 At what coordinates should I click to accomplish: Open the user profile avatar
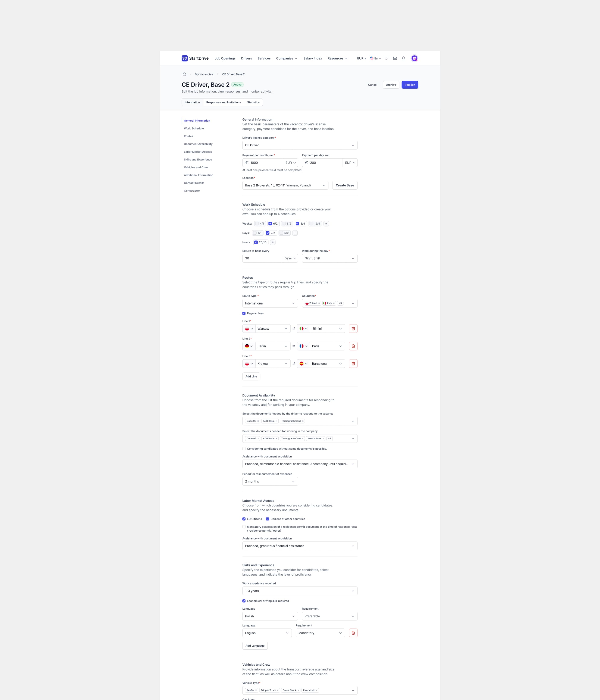pos(415,59)
